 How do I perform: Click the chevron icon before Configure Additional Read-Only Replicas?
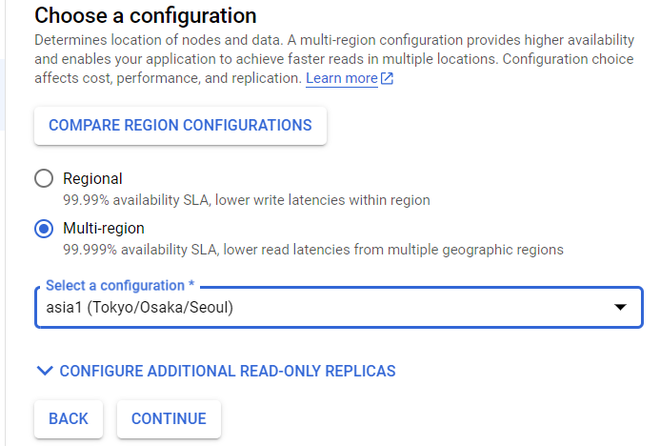click(44, 371)
